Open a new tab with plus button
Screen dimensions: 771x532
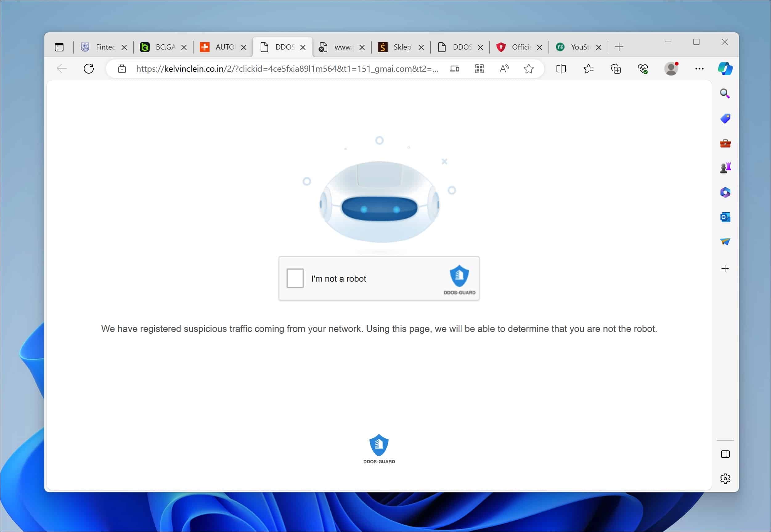(619, 47)
